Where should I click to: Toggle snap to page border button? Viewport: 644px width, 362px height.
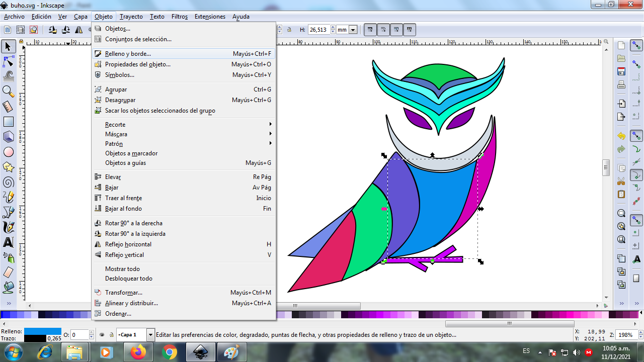[637, 278]
